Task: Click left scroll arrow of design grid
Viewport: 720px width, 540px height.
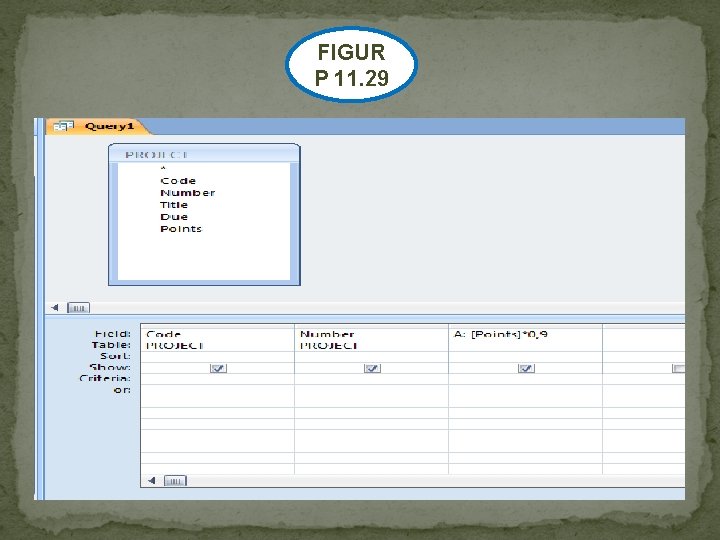Action: click(152, 481)
